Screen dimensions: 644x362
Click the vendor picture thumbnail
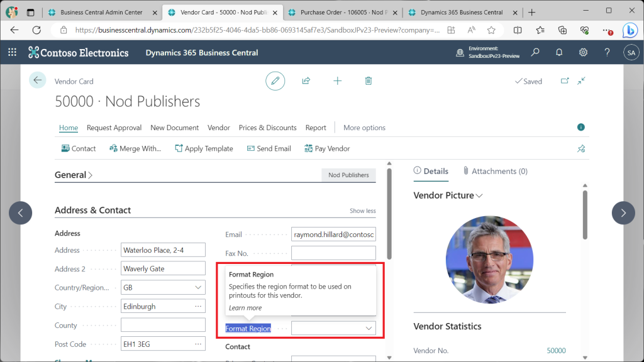click(489, 260)
